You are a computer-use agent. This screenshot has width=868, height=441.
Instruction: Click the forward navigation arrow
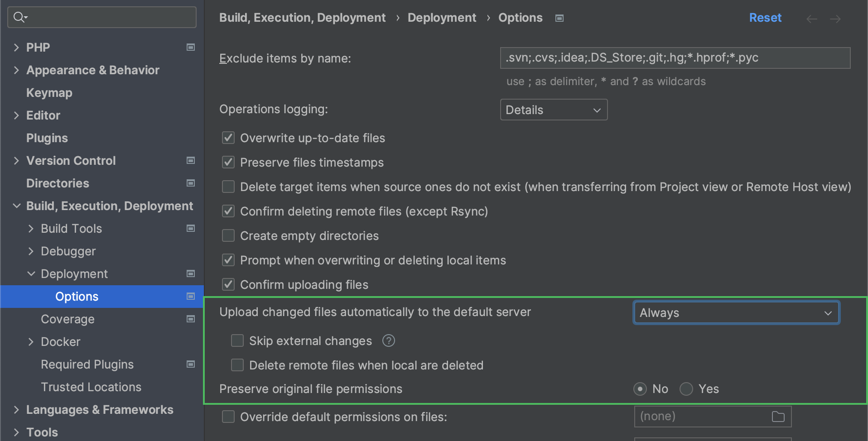(835, 19)
